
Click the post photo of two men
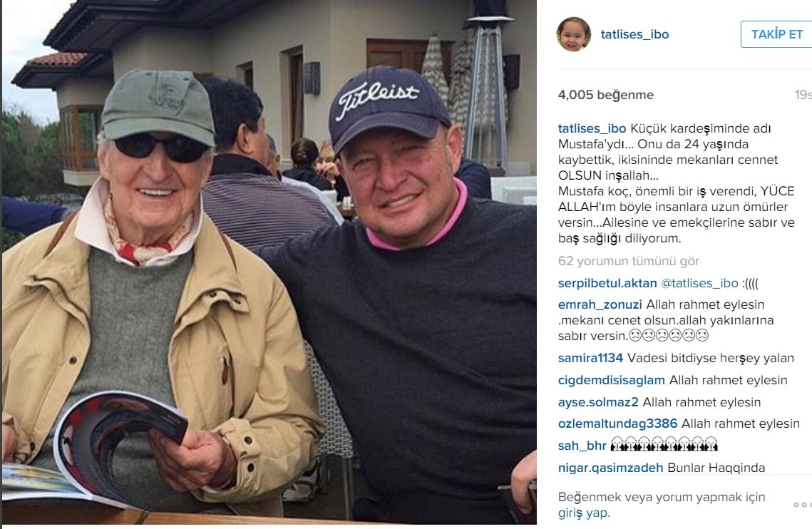click(x=269, y=262)
